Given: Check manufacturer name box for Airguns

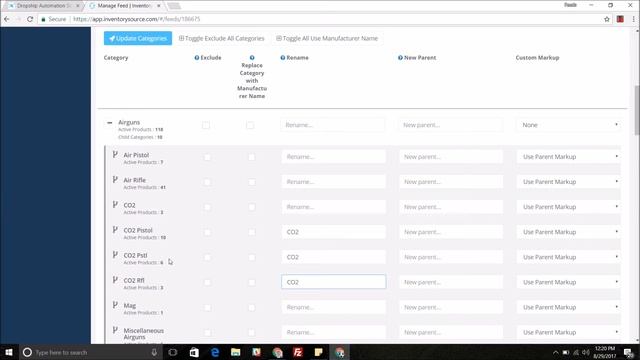Looking at the screenshot, I should tap(250, 125).
